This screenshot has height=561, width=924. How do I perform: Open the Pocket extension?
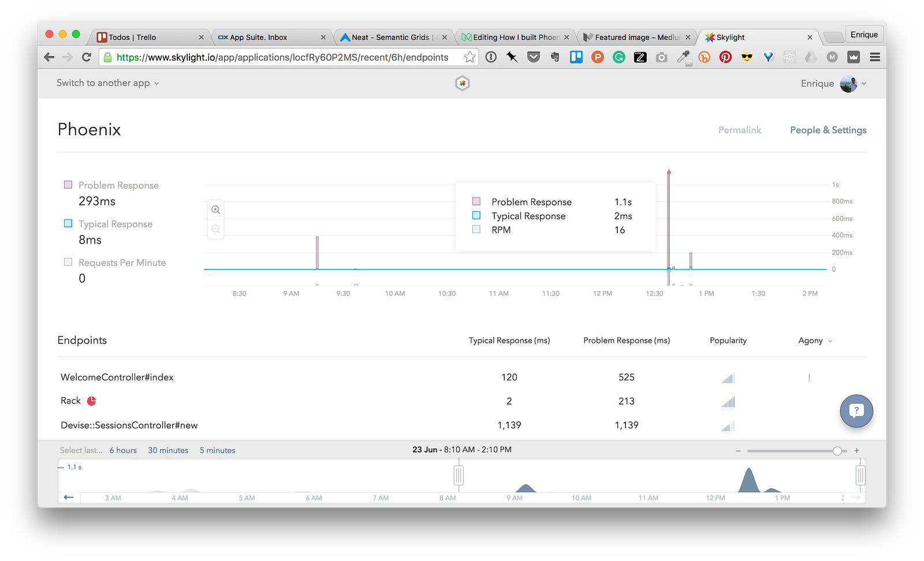pos(534,57)
